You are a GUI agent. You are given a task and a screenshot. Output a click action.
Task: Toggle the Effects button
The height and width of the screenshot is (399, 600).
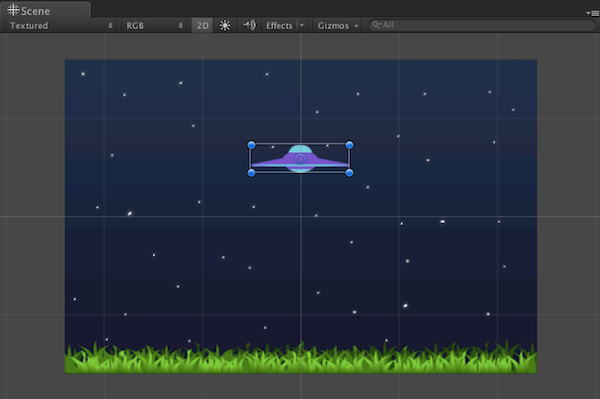[279, 26]
